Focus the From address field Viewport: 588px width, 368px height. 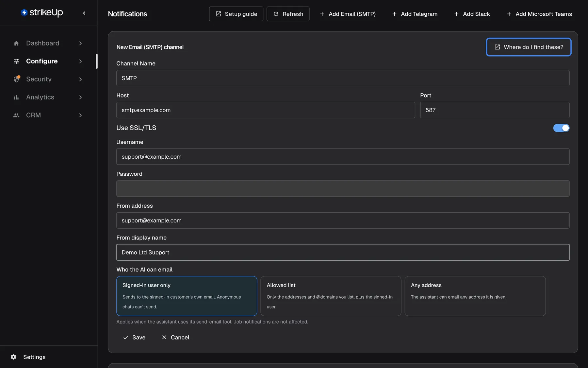[x=343, y=220]
